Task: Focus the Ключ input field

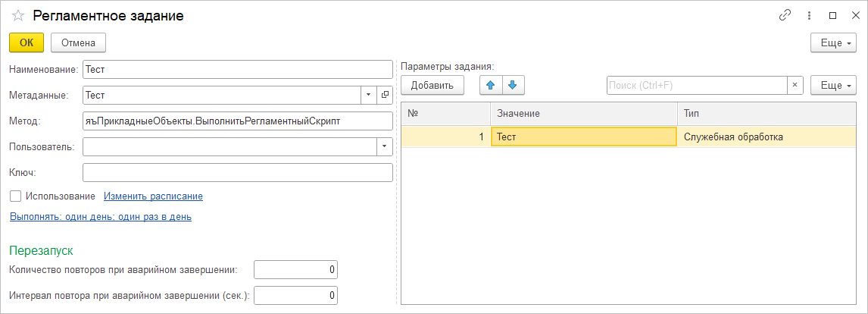Action: 237,173
